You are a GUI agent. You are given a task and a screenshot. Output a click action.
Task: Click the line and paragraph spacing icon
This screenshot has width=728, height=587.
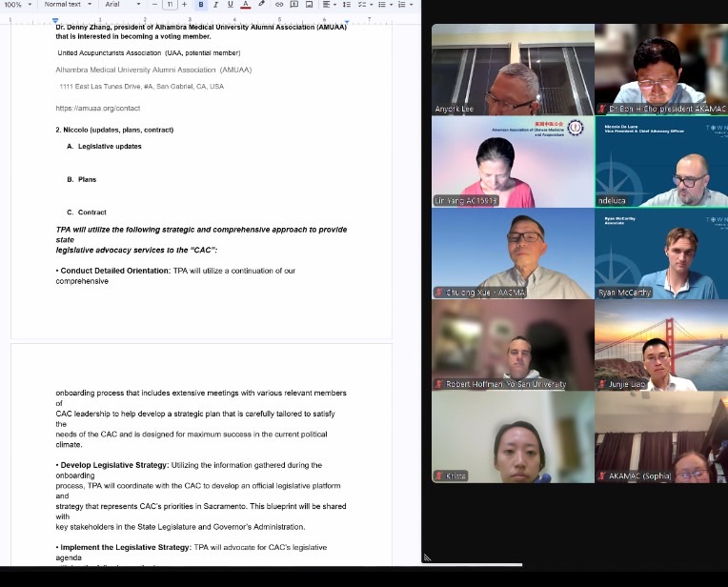coord(347,5)
